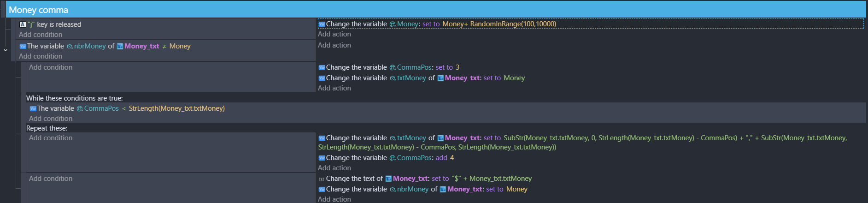The height and width of the screenshot is (203, 868).
Task: Add action next to the nbrMoney condition
Action: tap(334, 45)
